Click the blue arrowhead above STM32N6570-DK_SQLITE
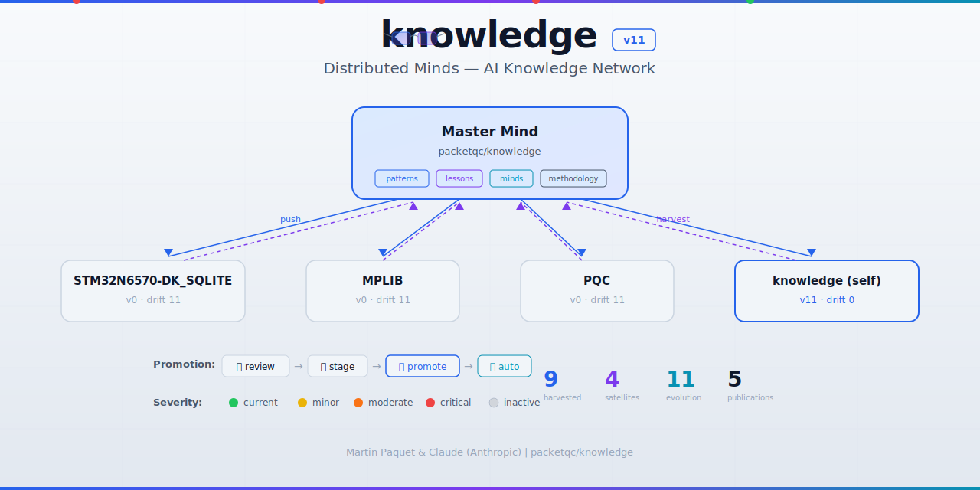The width and height of the screenshot is (980, 490). (x=168, y=253)
